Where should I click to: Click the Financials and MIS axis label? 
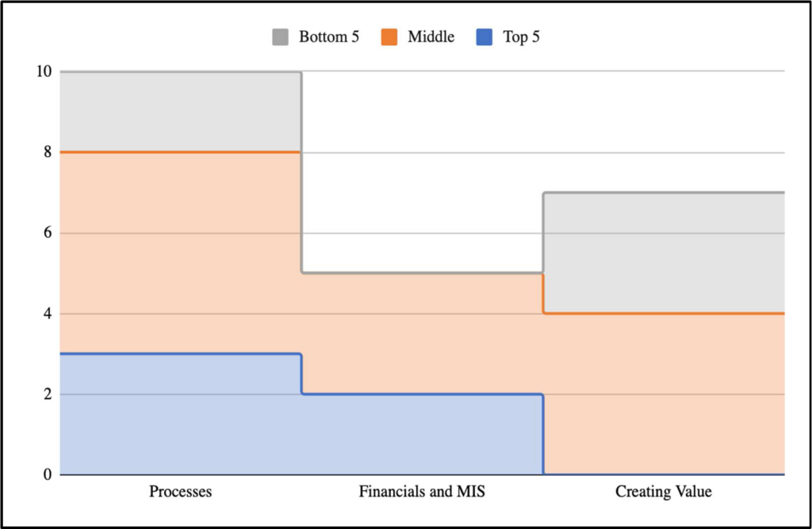click(422, 491)
